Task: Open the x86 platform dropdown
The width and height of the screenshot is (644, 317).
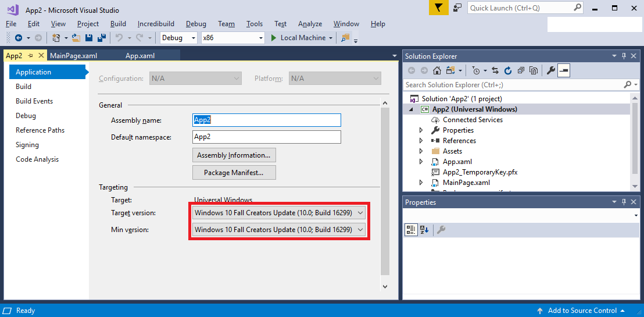Action: point(260,38)
